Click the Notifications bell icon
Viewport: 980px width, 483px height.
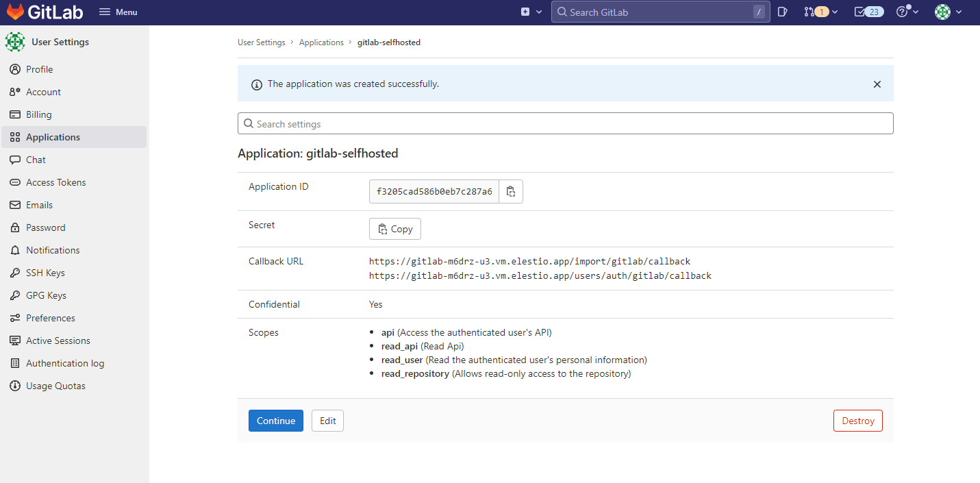coord(15,250)
